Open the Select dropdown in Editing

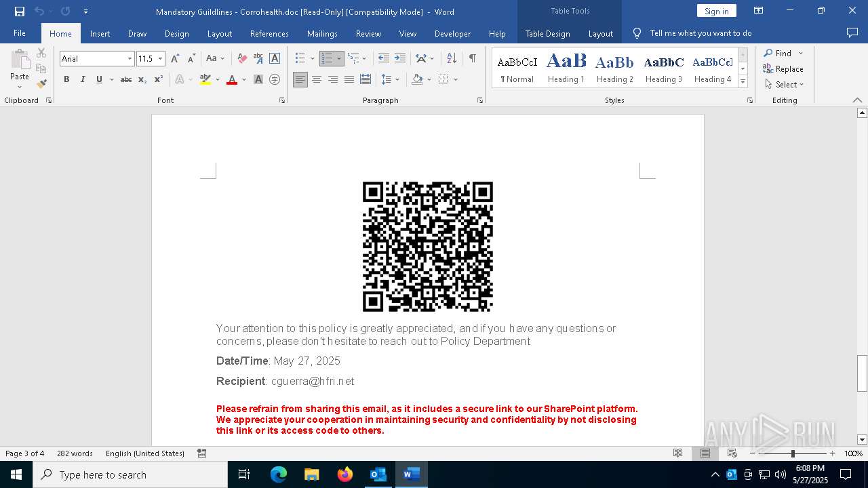coord(784,85)
